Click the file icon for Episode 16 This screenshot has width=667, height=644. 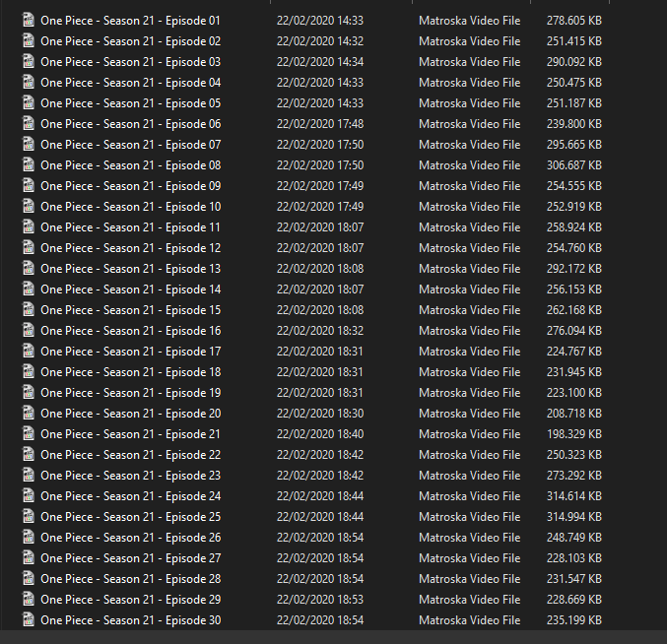(x=29, y=330)
